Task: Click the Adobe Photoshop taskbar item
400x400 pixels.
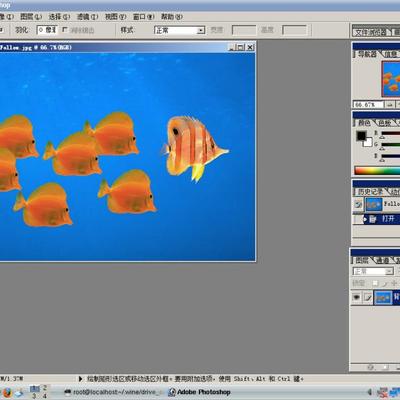Action: click(200, 392)
